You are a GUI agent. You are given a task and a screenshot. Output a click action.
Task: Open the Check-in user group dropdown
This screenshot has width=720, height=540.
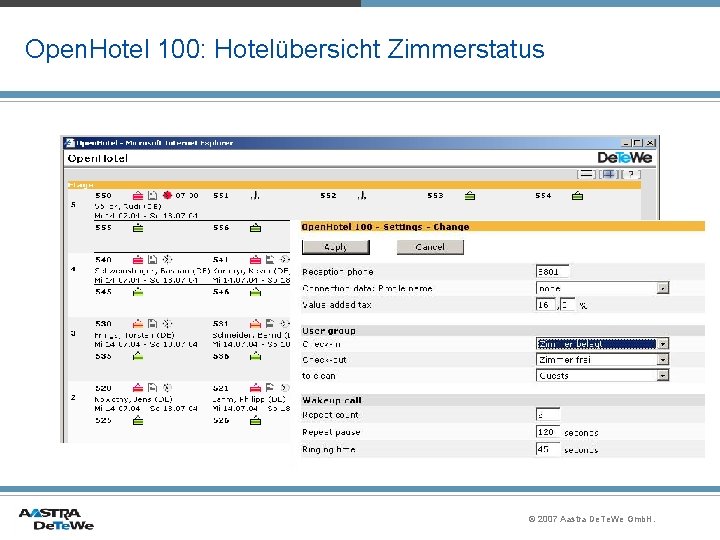coord(663,344)
